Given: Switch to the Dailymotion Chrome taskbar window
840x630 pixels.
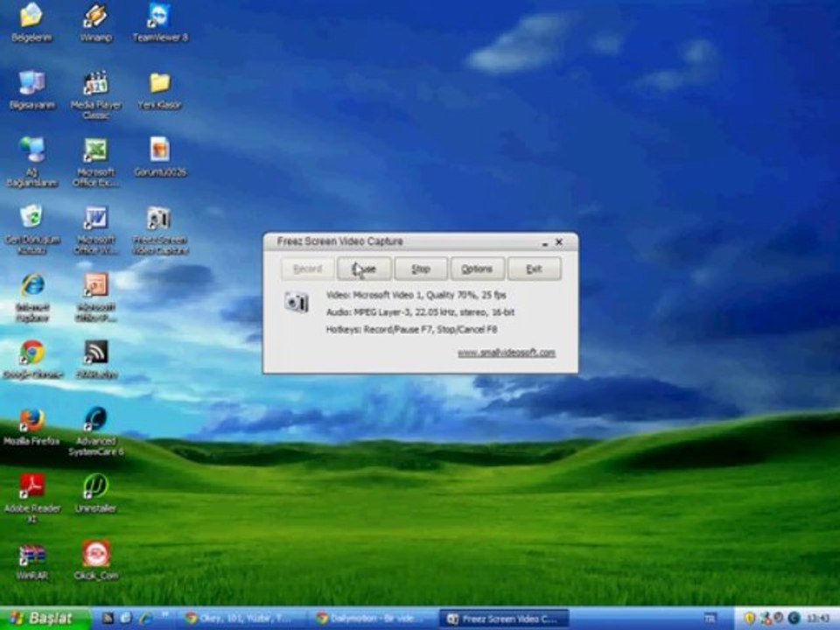Looking at the screenshot, I should click(372, 619).
